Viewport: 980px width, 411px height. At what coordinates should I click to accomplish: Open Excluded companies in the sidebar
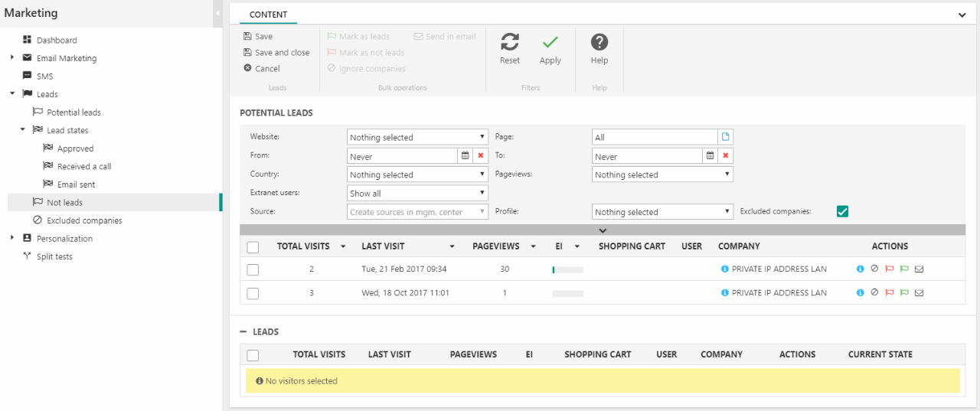84,220
